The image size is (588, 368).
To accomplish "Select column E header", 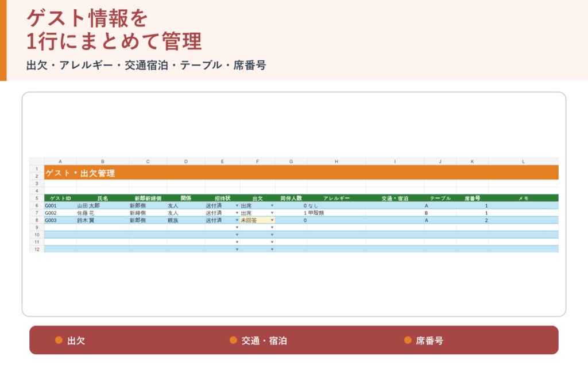I will (x=222, y=162).
